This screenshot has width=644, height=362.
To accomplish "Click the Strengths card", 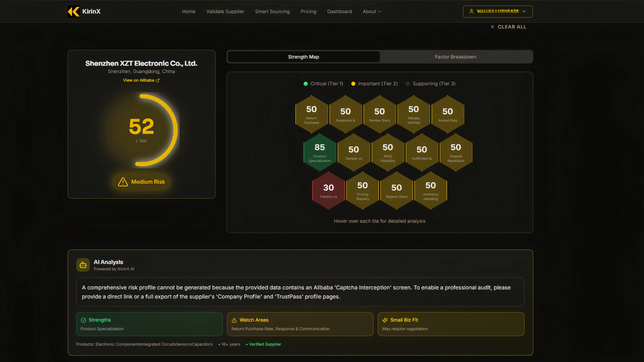I will (x=150, y=324).
